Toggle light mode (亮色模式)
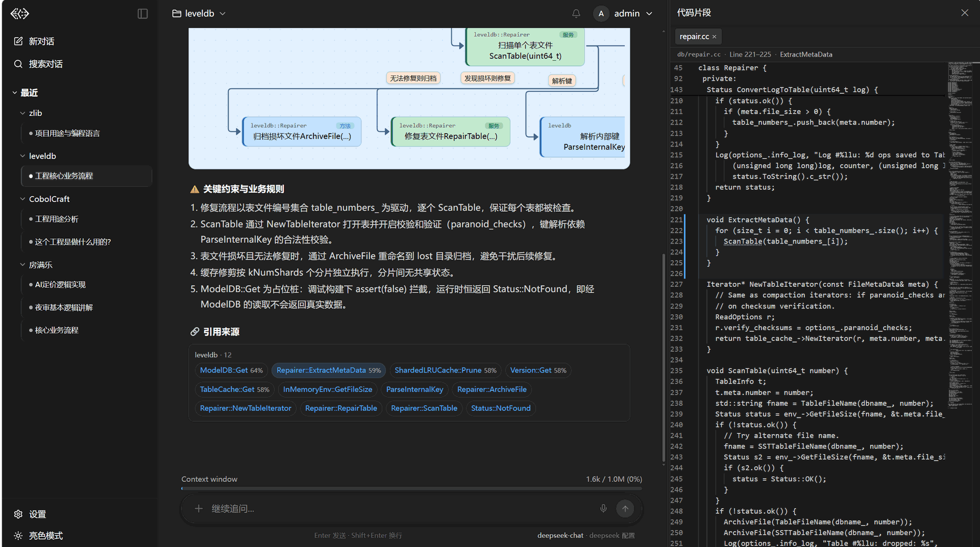 tap(38, 536)
